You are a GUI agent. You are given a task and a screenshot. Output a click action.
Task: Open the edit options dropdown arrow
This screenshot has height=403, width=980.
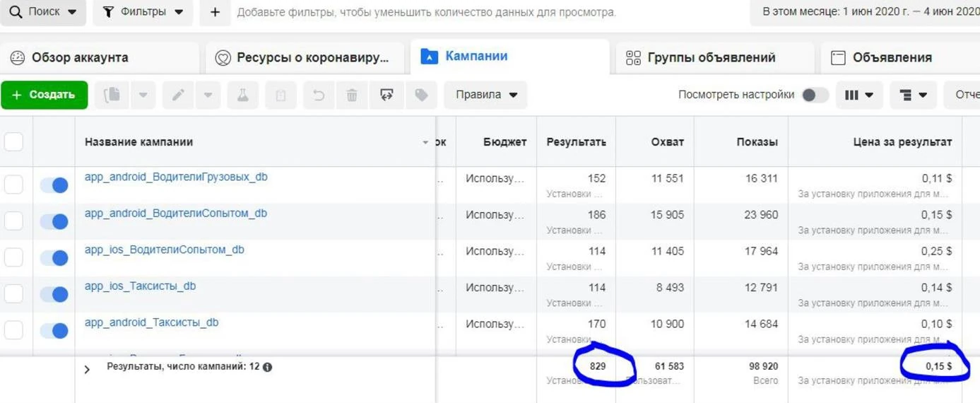[x=208, y=95]
